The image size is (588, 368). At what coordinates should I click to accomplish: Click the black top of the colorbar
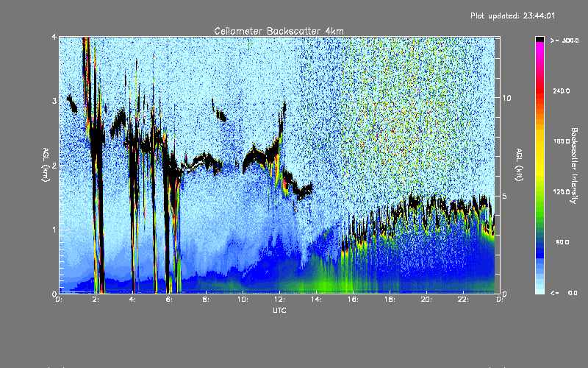pos(539,39)
